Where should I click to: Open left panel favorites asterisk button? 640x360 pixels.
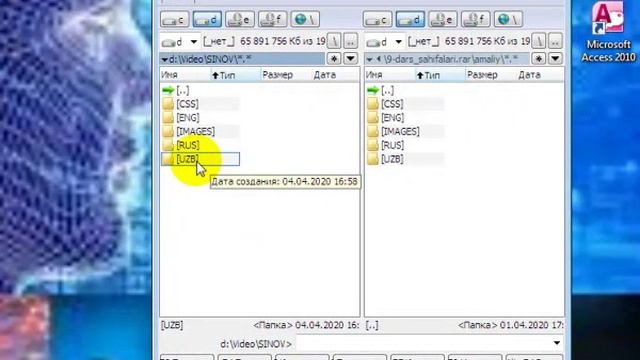tap(334, 59)
